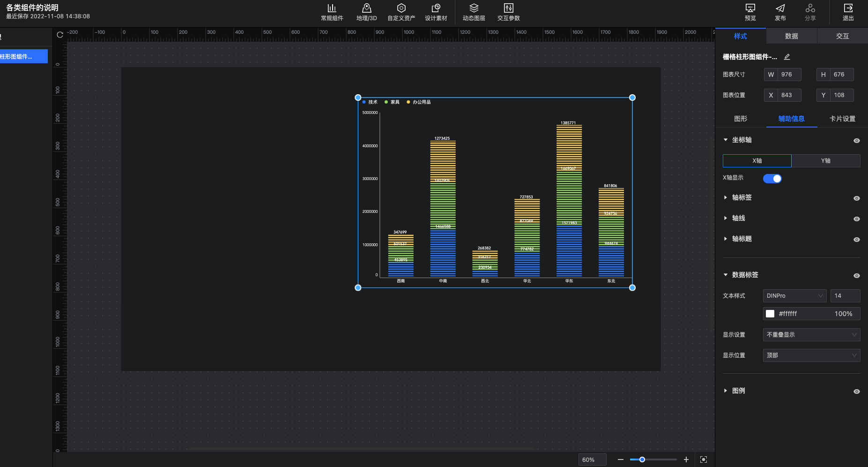Image resolution: width=868 pixels, height=467 pixels.
Task: Collapse the 数据标签 section
Action: click(x=726, y=275)
